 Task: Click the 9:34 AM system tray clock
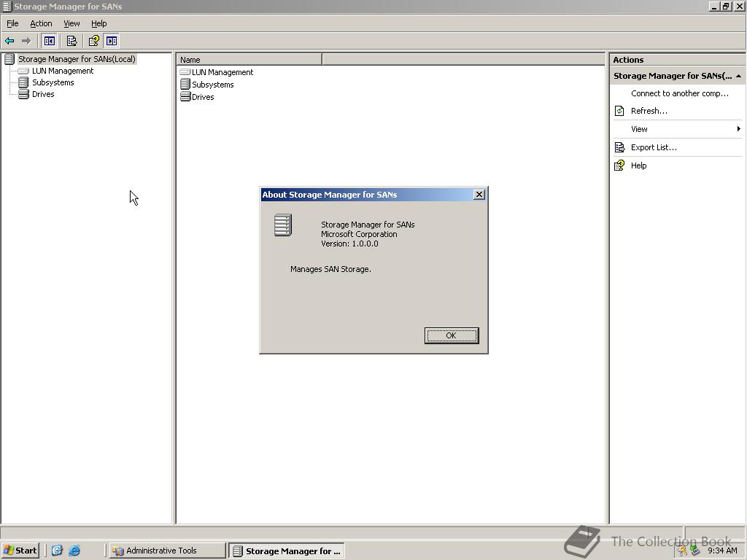point(722,551)
